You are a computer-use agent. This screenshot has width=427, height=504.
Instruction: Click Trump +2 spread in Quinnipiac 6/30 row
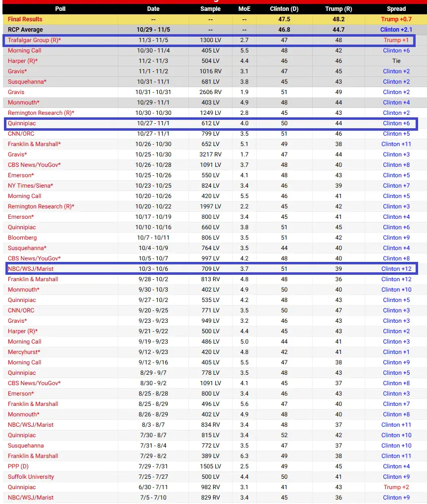tap(396, 487)
